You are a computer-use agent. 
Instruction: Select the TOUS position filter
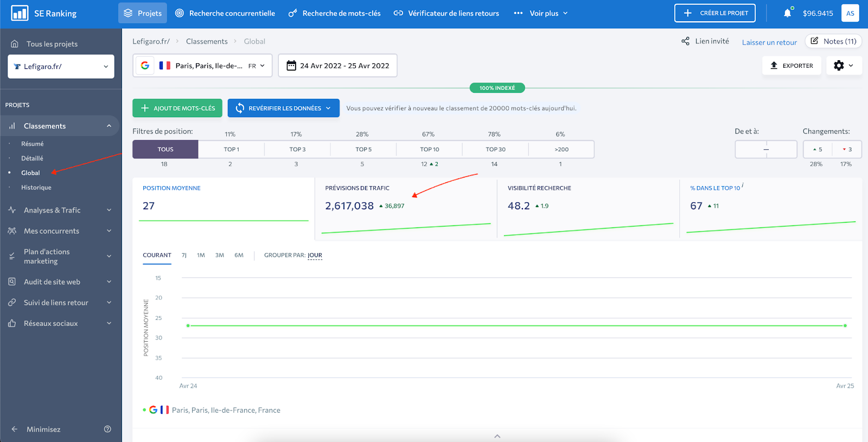[165, 149]
